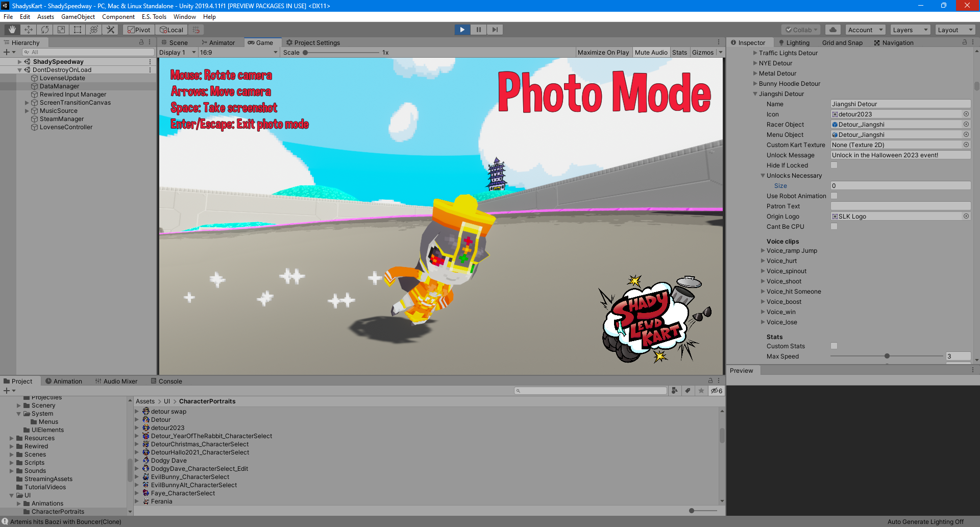This screenshot has width=980, height=527.
Task: Pick object for Origin Logo field
Action: tap(966, 216)
